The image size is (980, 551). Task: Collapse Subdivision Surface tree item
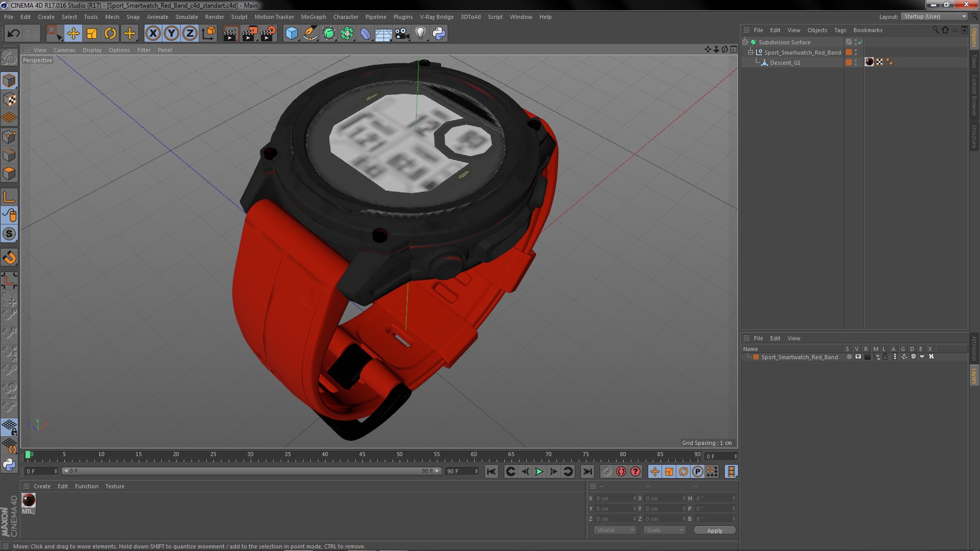point(745,42)
